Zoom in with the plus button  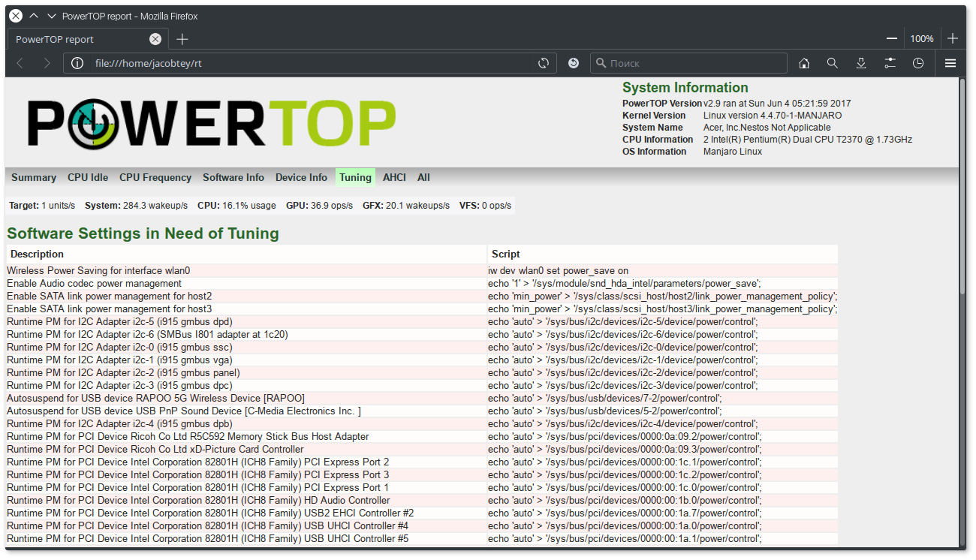[x=953, y=38]
